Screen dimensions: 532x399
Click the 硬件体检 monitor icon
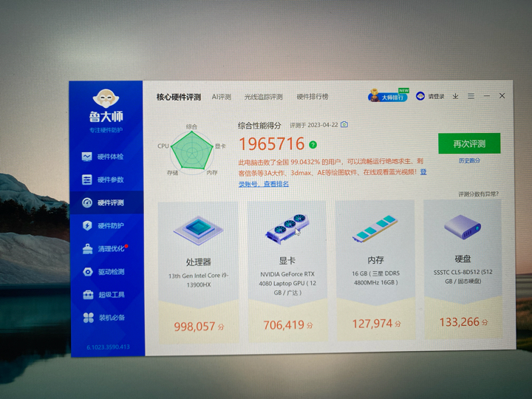pyautogui.click(x=87, y=157)
